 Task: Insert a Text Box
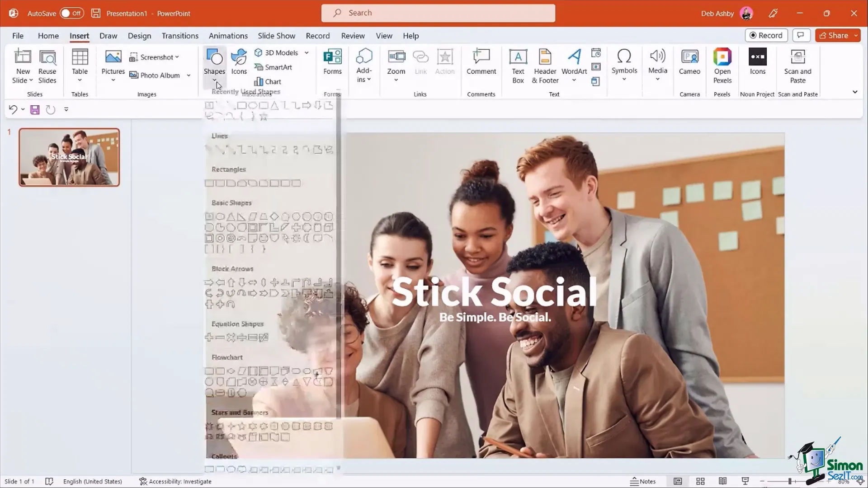[x=518, y=66]
